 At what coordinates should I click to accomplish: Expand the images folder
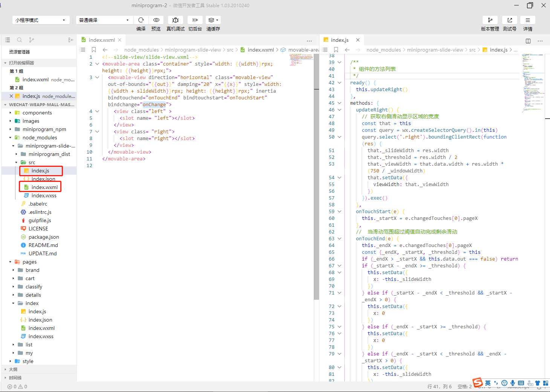coord(10,121)
